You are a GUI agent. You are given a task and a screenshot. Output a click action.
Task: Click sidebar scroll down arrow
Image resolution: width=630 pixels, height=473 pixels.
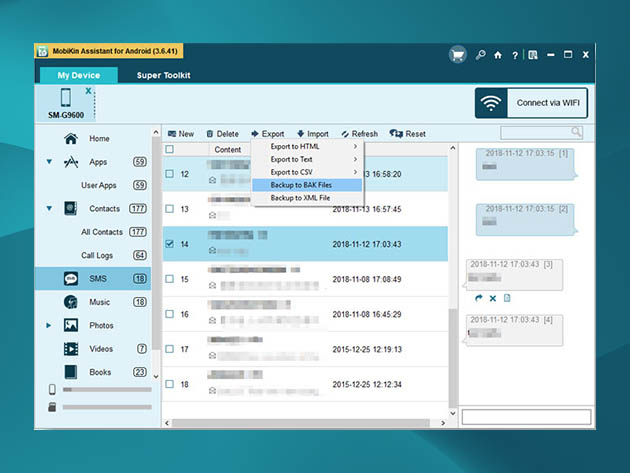[156, 377]
